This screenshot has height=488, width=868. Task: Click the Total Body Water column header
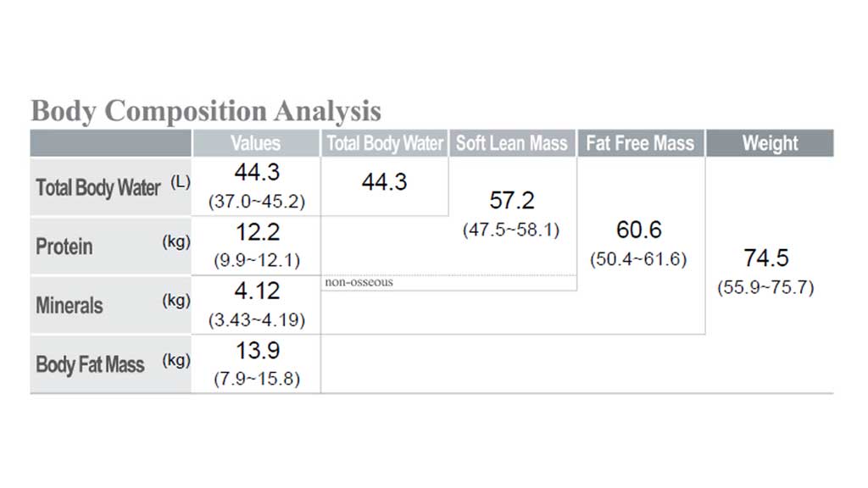(x=385, y=143)
